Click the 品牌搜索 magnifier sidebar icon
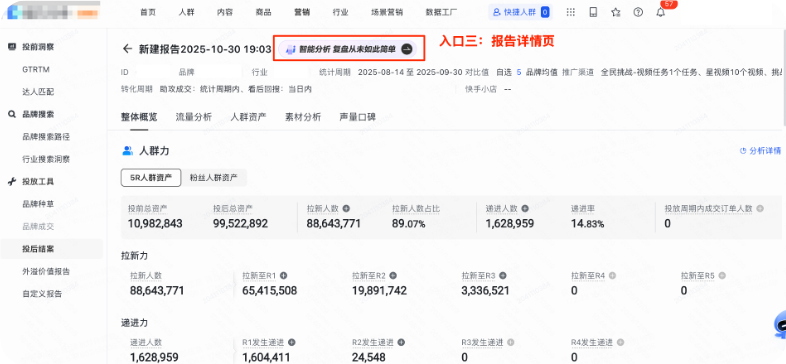This screenshot has height=364, width=786. click(12, 114)
